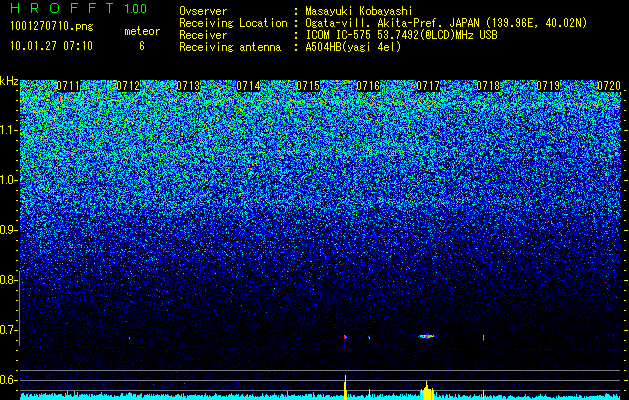
Task: Click the Ovserver field label
Action: (203, 11)
